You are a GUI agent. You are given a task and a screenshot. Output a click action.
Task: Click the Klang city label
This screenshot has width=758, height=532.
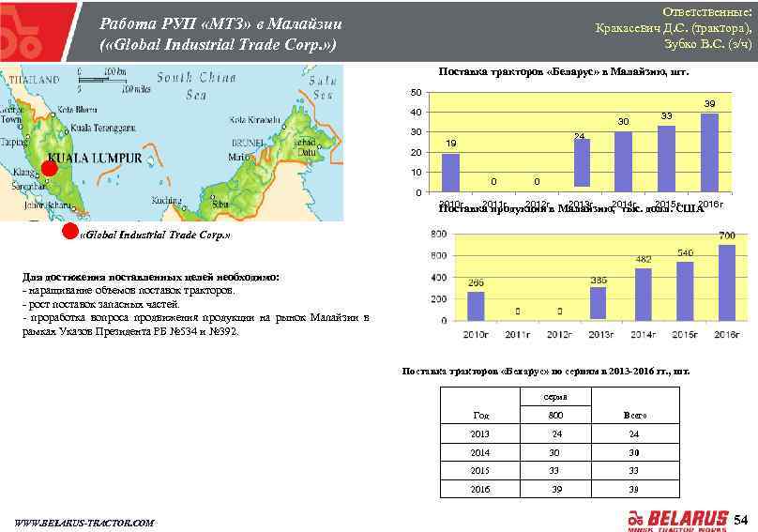23,173
